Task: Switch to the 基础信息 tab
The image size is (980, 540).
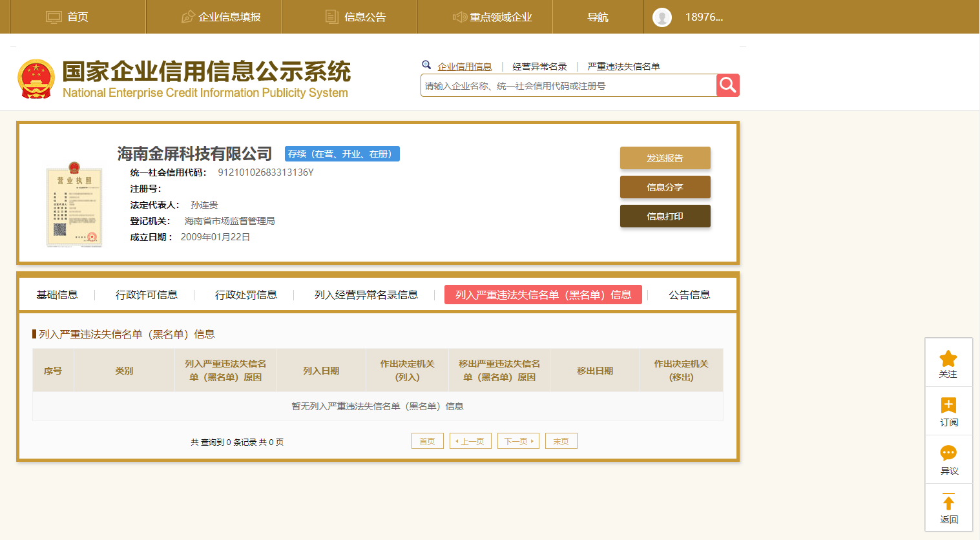Action: tap(57, 295)
